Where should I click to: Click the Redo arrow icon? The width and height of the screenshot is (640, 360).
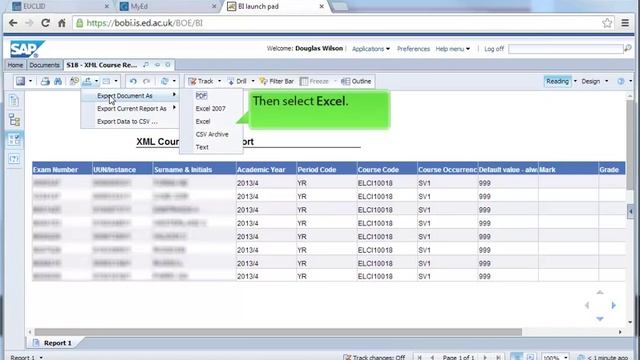pos(146,81)
